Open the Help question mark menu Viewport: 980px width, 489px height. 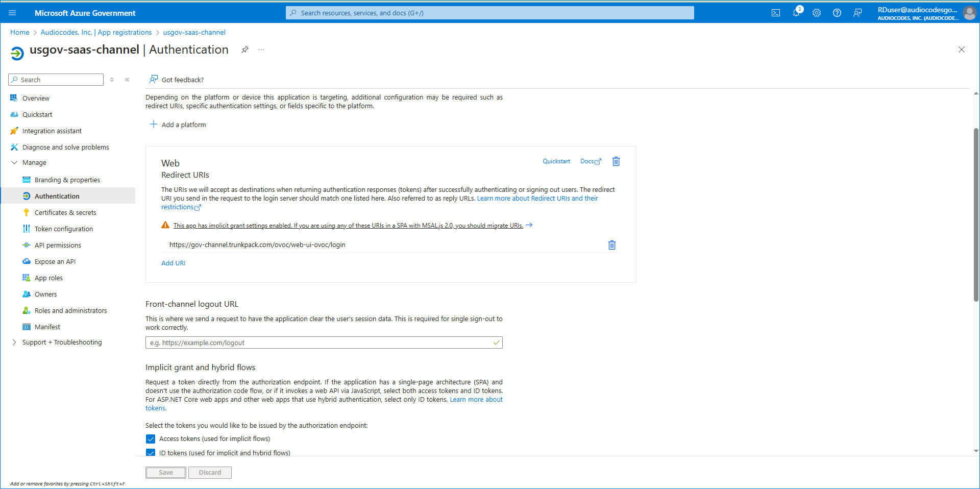(837, 13)
